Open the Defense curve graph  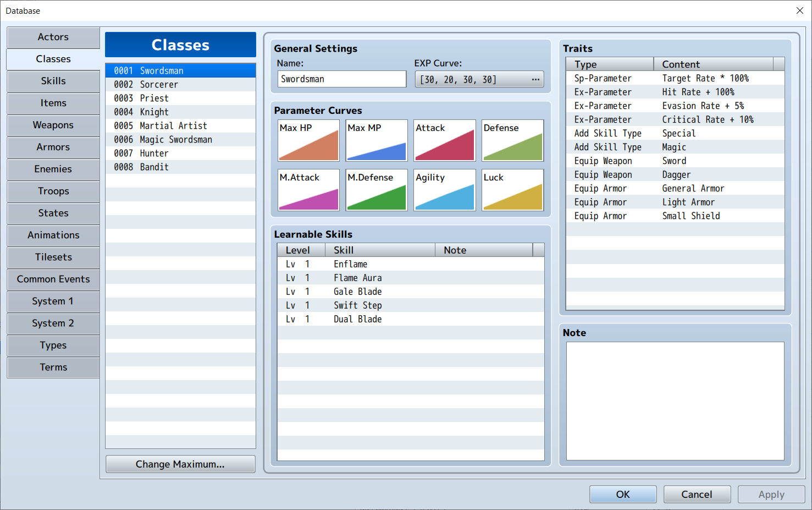(512, 141)
